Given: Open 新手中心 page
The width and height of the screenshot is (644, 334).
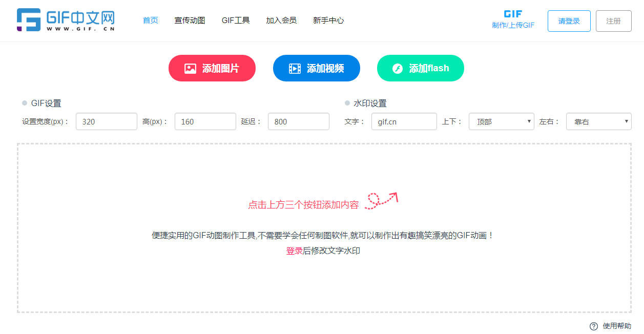Looking at the screenshot, I should coord(328,20).
